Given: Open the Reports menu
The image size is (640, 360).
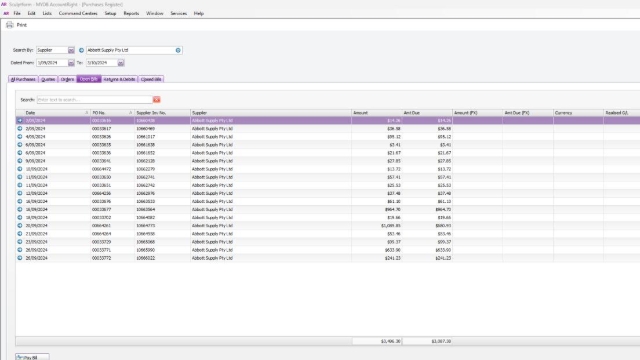Looking at the screenshot, I should click(131, 13).
